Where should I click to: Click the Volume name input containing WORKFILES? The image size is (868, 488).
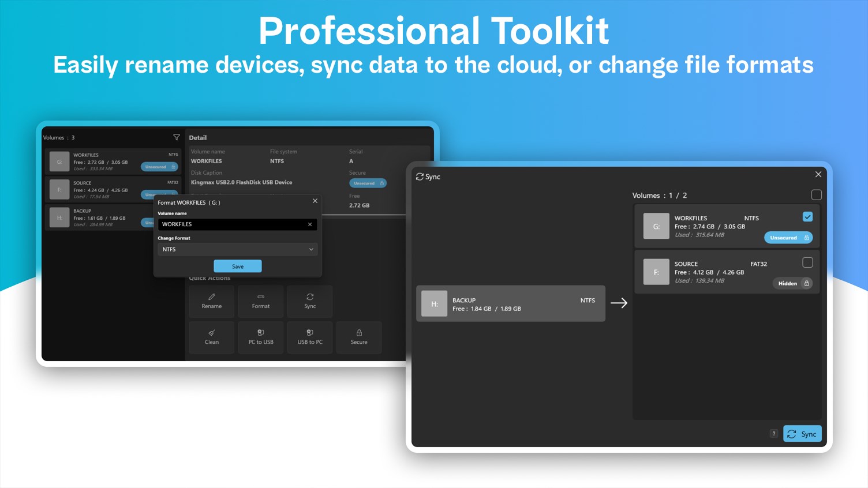tap(238, 224)
